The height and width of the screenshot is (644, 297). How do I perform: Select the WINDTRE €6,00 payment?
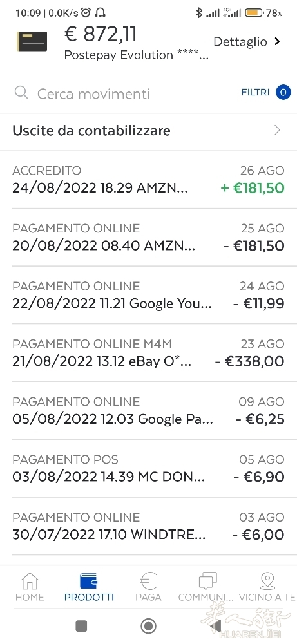click(x=148, y=527)
